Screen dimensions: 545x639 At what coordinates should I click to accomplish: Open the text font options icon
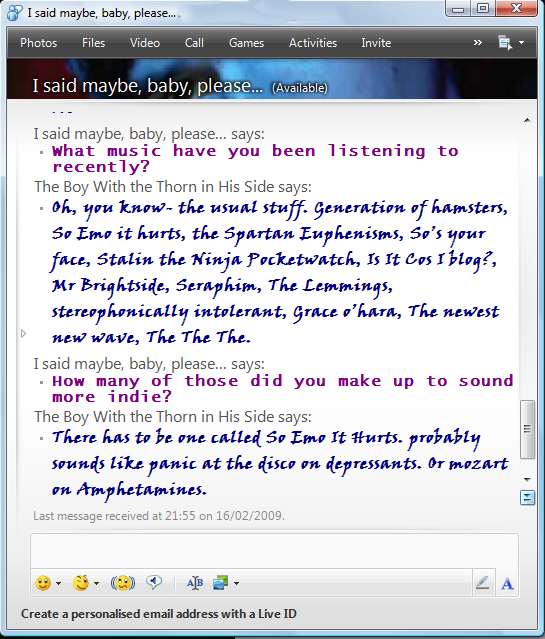[195, 583]
